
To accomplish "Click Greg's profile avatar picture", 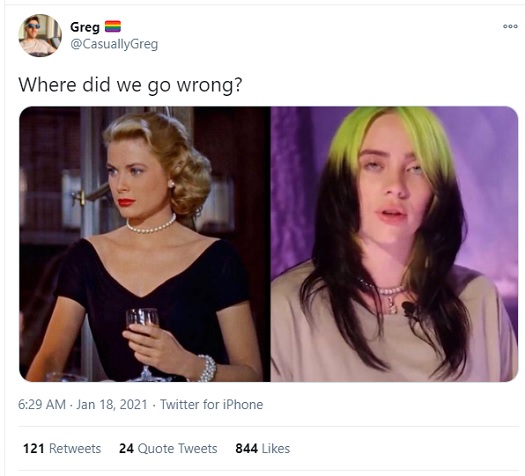I will point(40,35).
